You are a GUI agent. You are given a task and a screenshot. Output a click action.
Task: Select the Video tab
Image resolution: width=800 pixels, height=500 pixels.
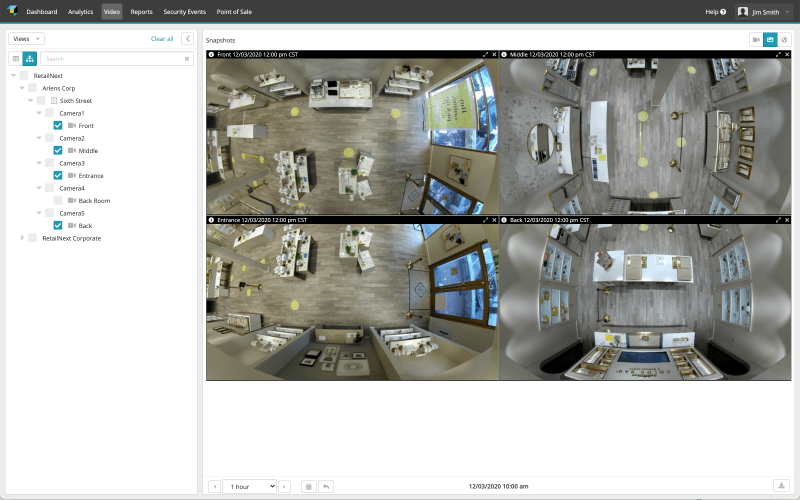click(x=112, y=12)
